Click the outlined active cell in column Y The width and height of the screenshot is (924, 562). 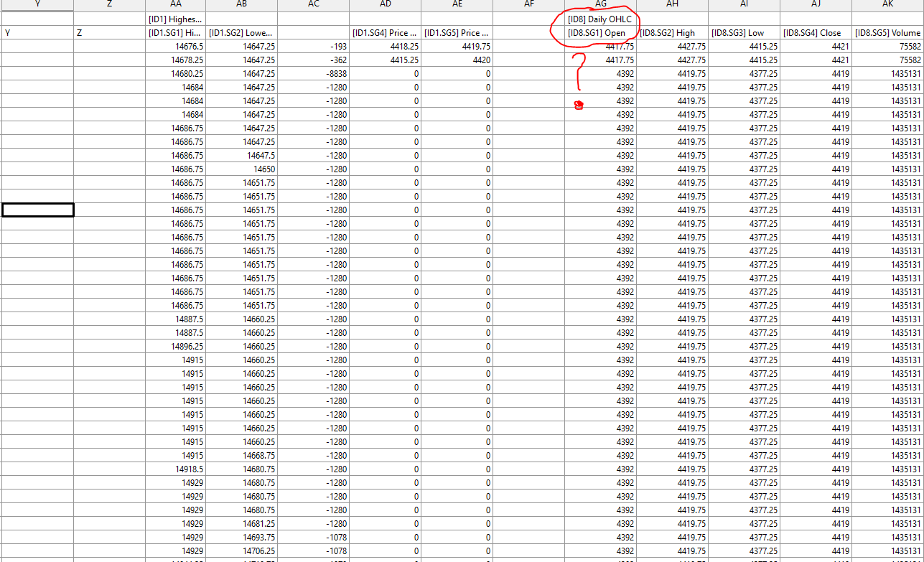38,210
